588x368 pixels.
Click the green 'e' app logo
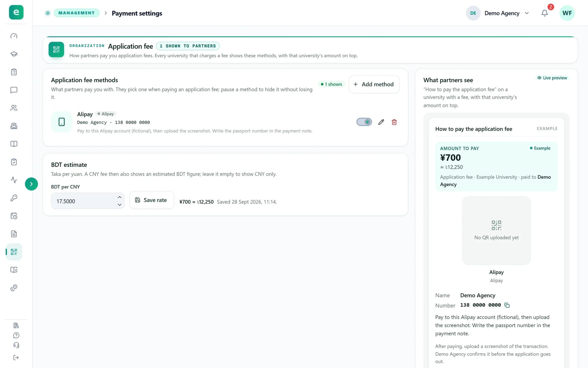pyautogui.click(x=16, y=12)
